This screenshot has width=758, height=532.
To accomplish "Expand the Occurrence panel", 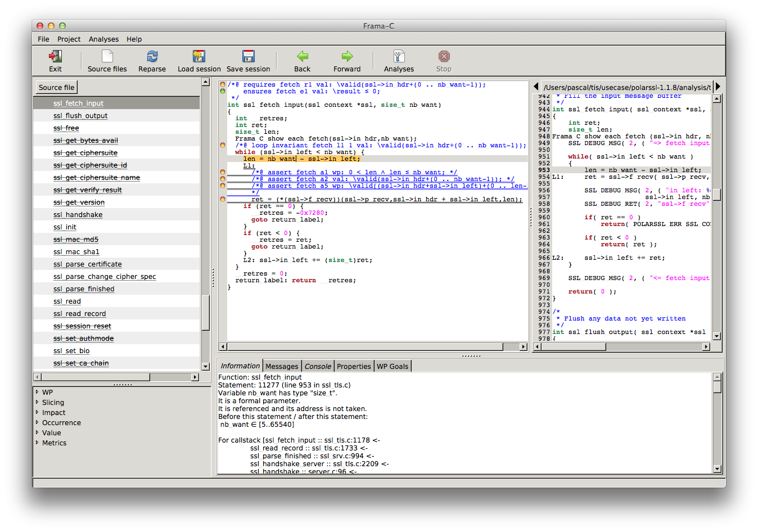I will (37, 422).
